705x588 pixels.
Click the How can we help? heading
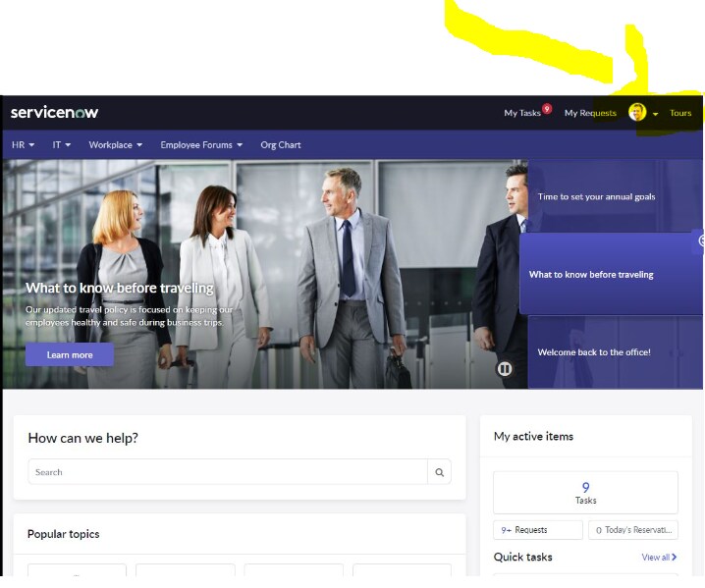tap(83, 438)
